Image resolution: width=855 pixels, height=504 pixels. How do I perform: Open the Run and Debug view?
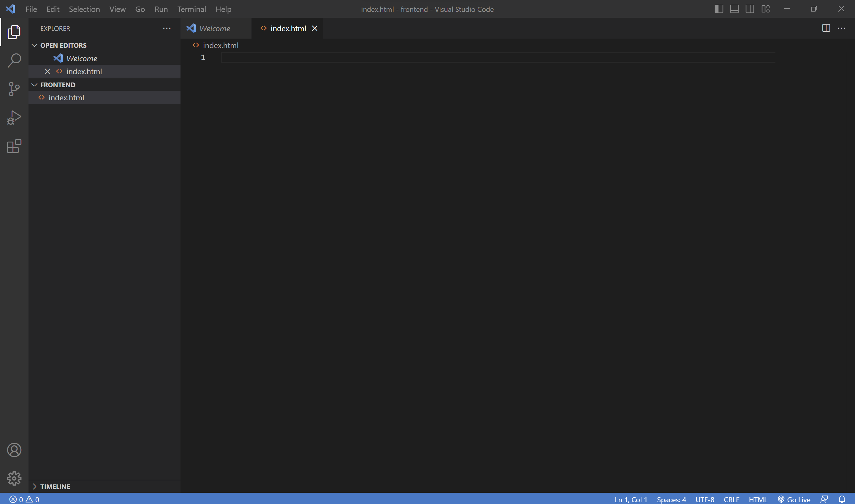[14, 118]
